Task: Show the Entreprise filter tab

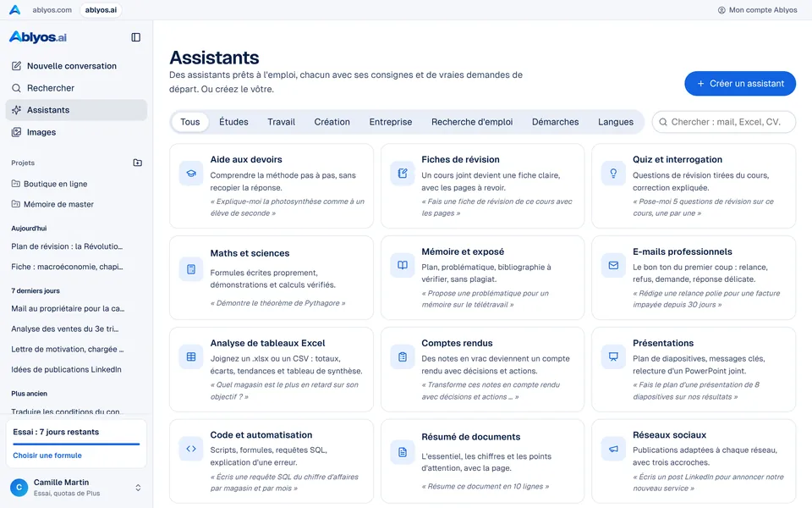Action: [x=391, y=122]
